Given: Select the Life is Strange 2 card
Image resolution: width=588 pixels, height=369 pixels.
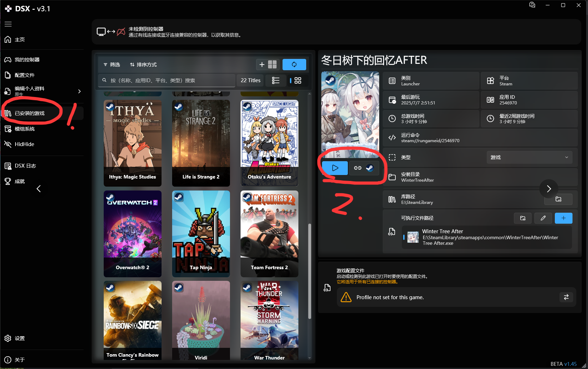Looking at the screenshot, I should click(201, 143).
